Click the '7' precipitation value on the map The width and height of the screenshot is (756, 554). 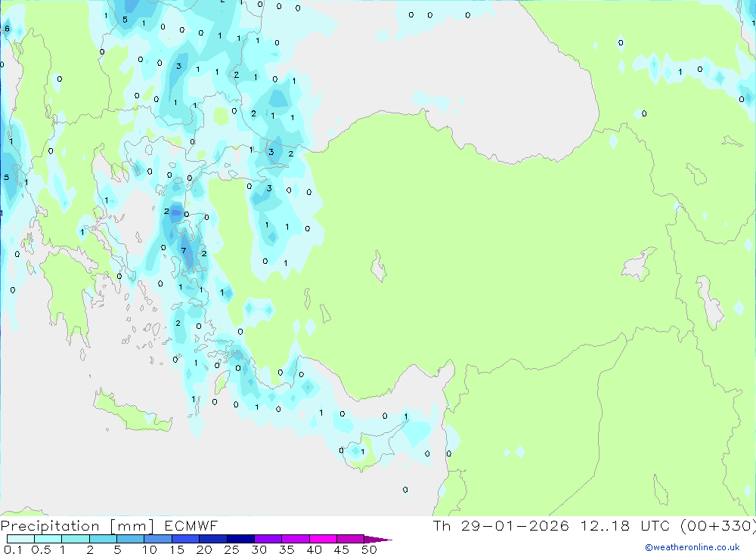[184, 250]
